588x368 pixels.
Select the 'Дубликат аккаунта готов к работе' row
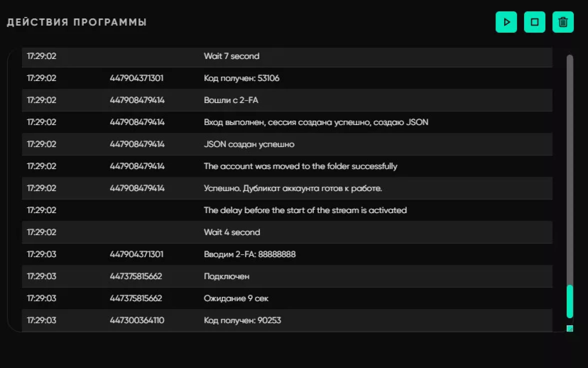[287, 188]
